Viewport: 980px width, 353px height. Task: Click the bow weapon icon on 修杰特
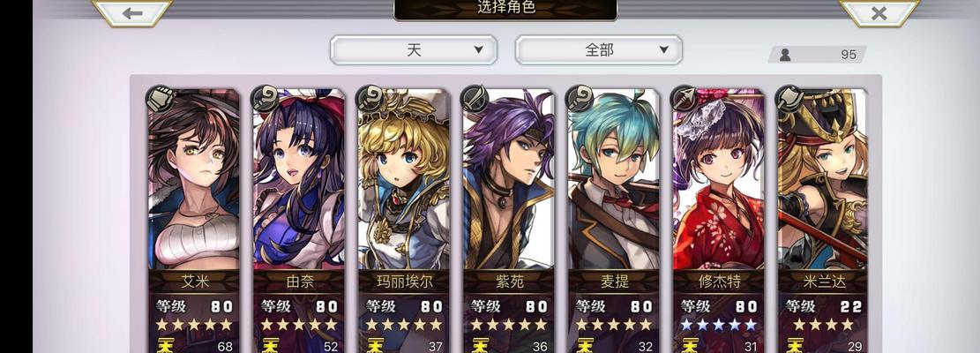tap(685, 98)
